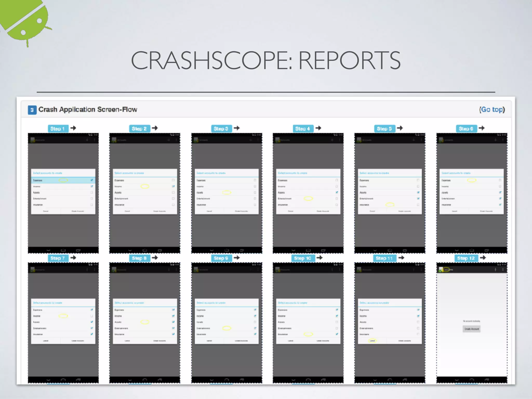Select the Step 8 label

139,258
